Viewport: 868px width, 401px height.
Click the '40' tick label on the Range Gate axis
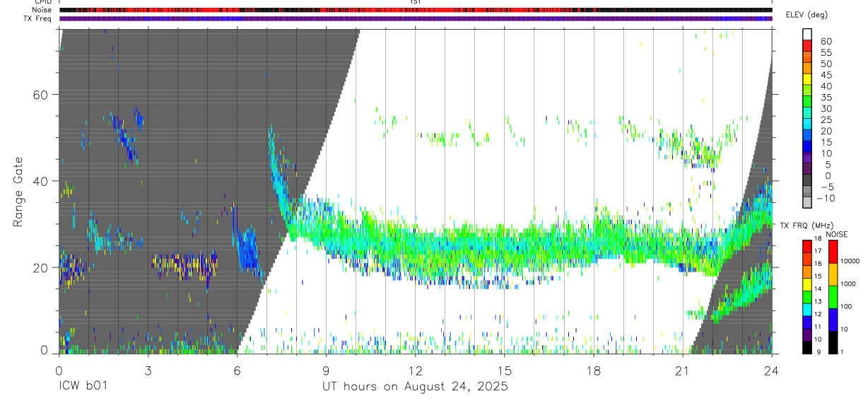pos(41,181)
